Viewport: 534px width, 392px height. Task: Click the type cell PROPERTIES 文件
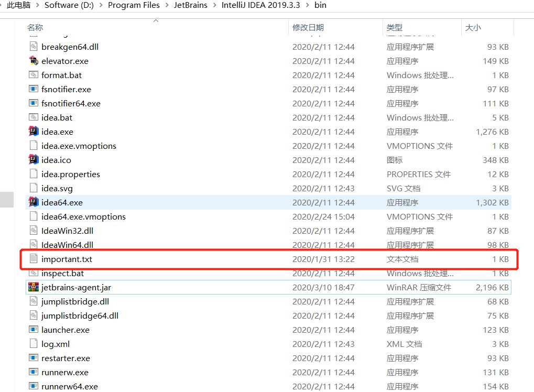[419, 175]
